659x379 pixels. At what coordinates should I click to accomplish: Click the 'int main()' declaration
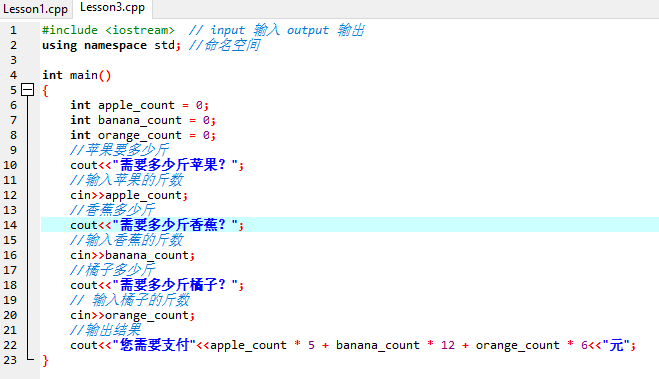point(76,75)
